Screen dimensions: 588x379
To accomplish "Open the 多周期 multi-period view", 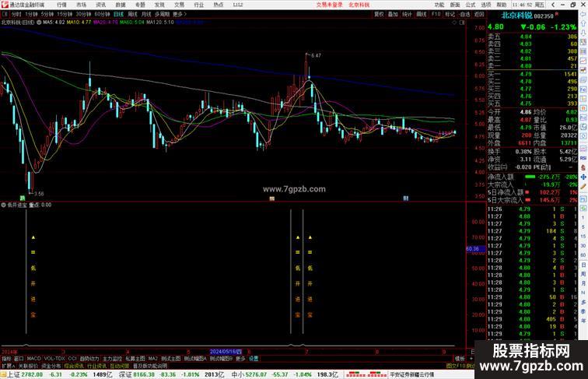I will coord(162,14).
